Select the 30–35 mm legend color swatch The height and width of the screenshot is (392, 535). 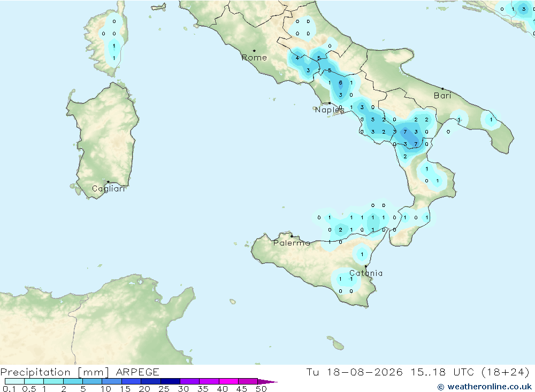point(190,381)
